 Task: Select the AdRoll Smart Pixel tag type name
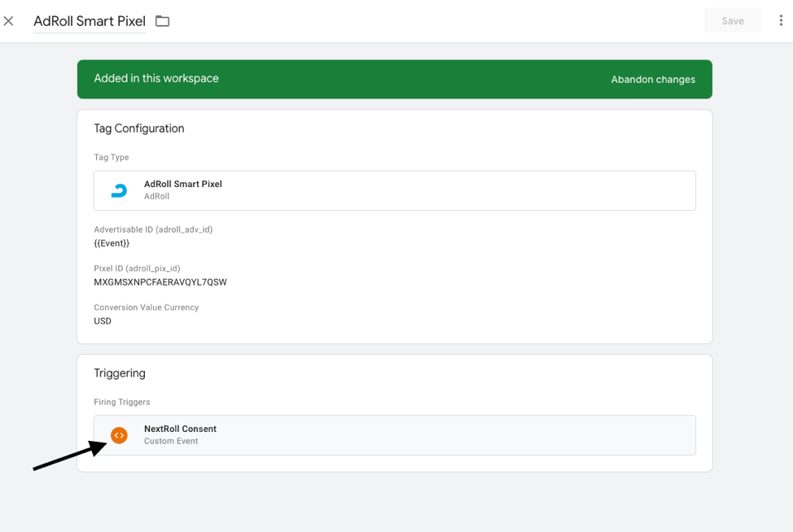point(182,184)
